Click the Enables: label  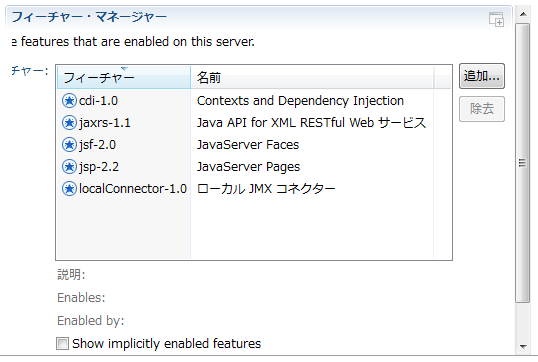click(81, 297)
